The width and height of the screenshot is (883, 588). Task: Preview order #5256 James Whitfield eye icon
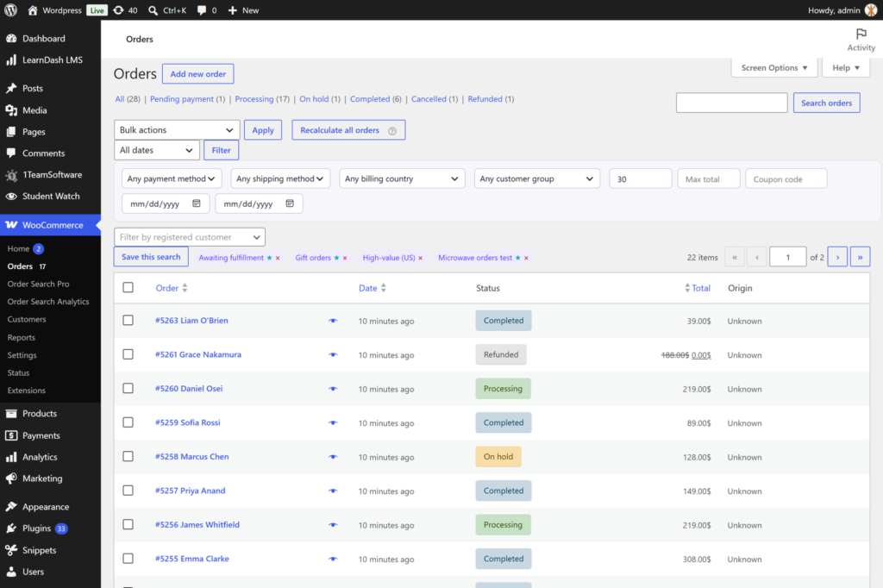click(x=333, y=525)
